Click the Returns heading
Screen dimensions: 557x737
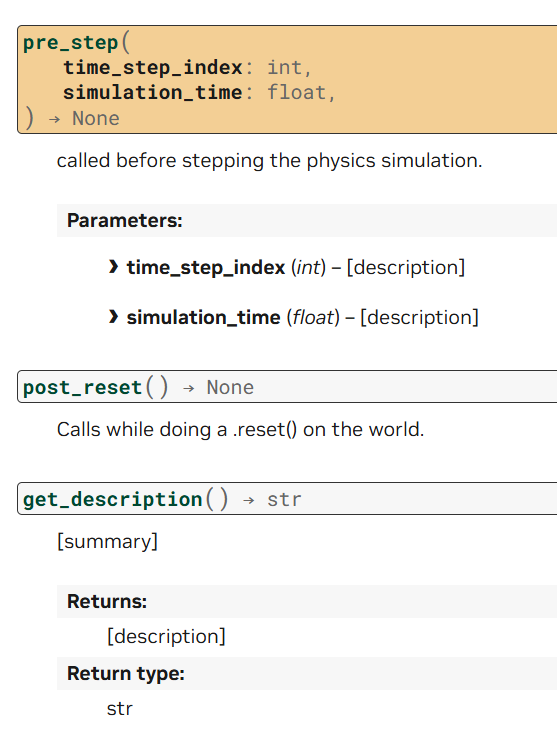(x=107, y=602)
